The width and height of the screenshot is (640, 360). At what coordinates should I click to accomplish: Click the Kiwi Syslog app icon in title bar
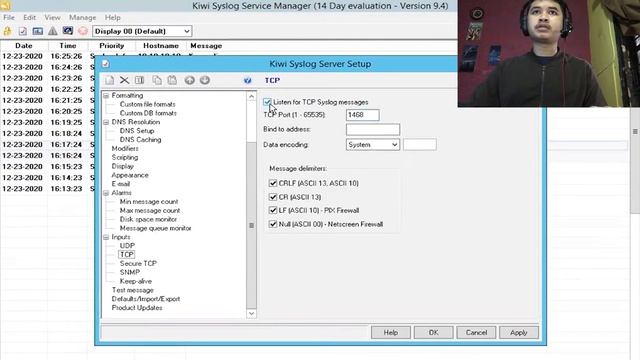click(x=6, y=5)
